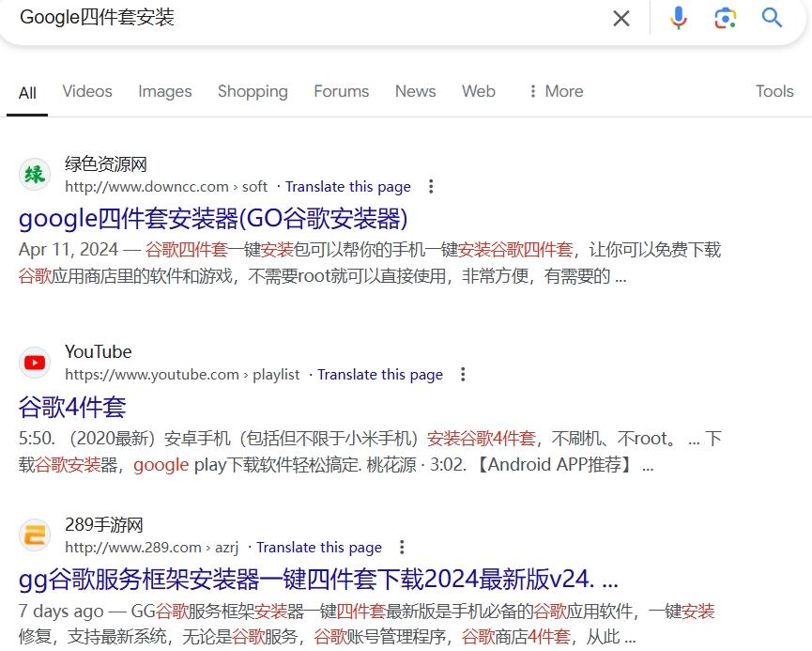Open the options menu for the downcc.com result
Viewport: 812px width, 651px height.
point(431,187)
